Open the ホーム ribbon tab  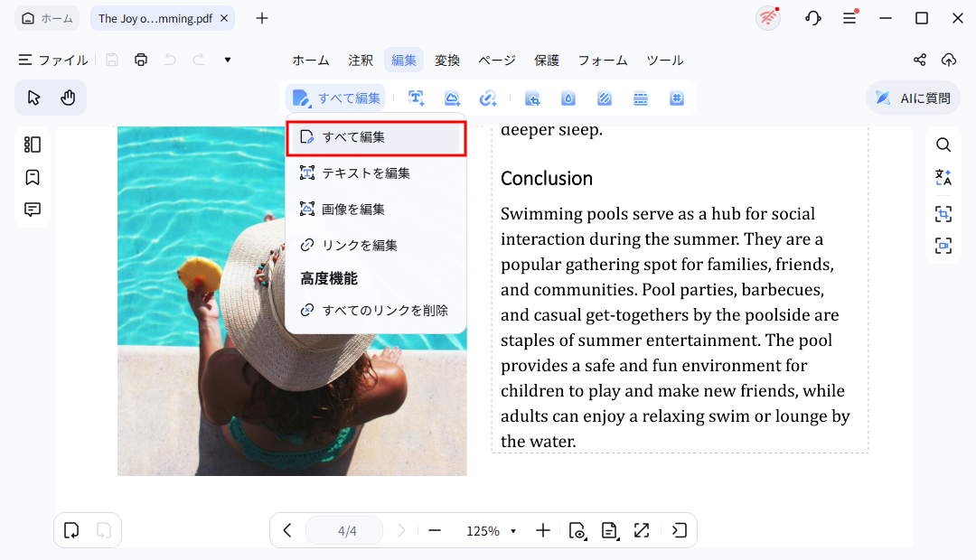click(x=311, y=61)
